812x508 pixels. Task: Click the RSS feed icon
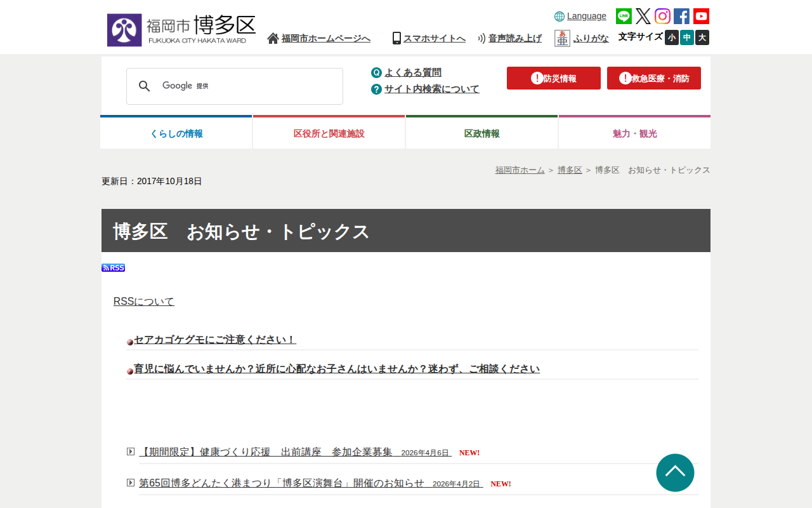(113, 267)
